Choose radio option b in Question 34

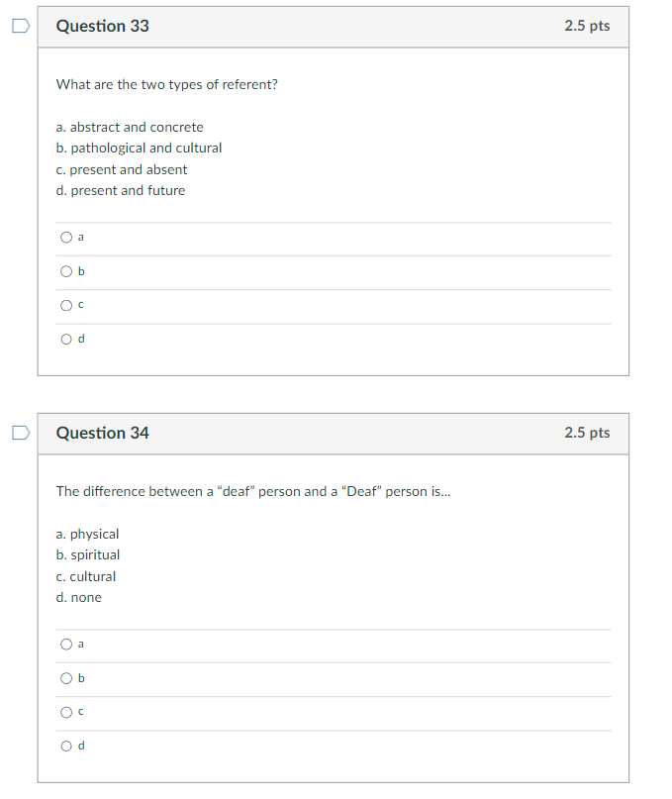pos(66,678)
